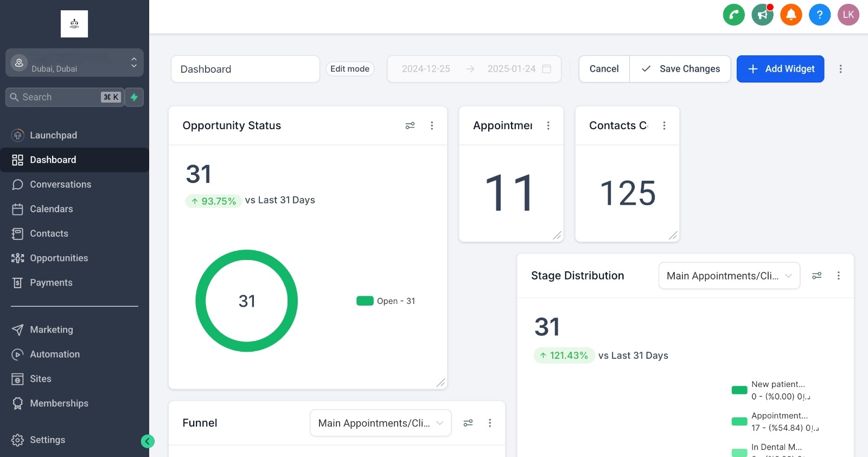The image size is (868, 457).
Task: Open the orange notifications bell
Action: click(791, 15)
